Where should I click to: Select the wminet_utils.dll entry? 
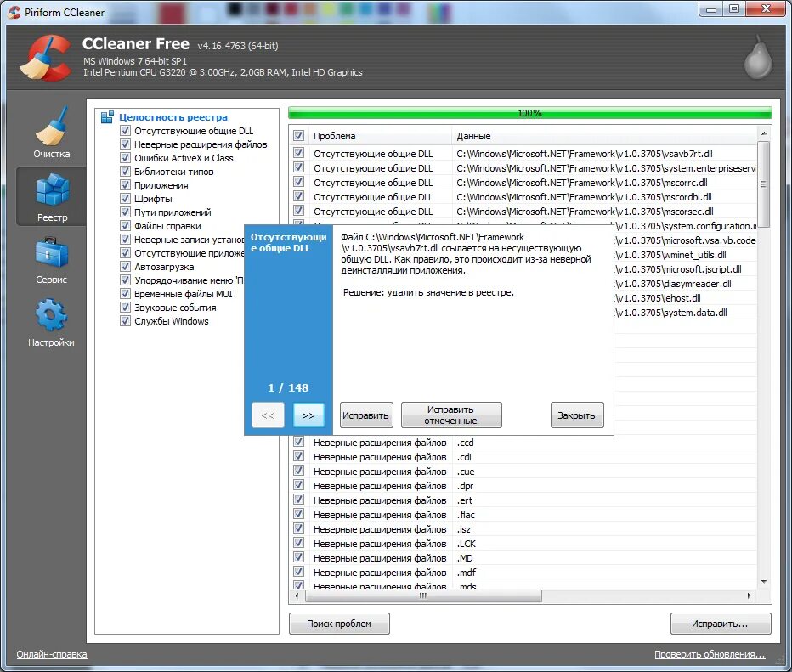(x=686, y=255)
